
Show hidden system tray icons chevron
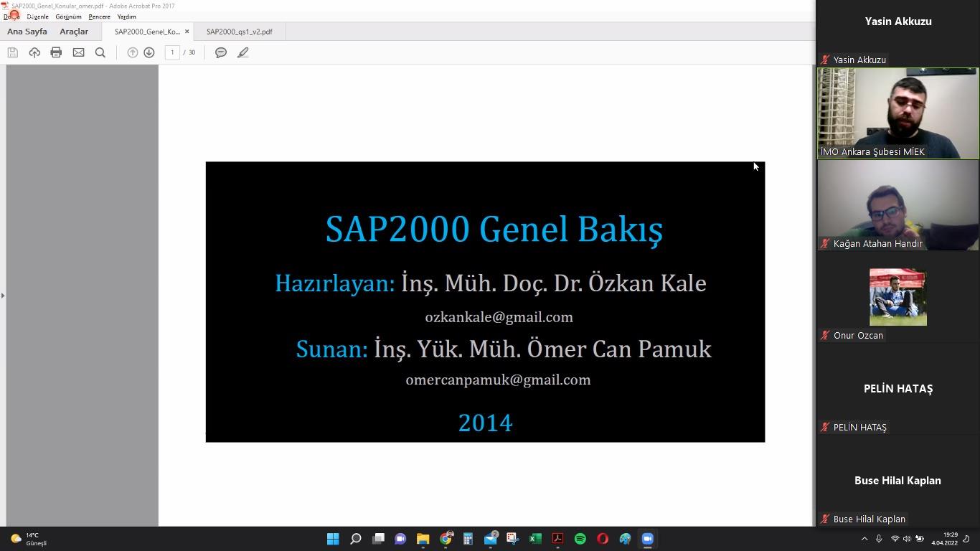pyautogui.click(x=864, y=539)
